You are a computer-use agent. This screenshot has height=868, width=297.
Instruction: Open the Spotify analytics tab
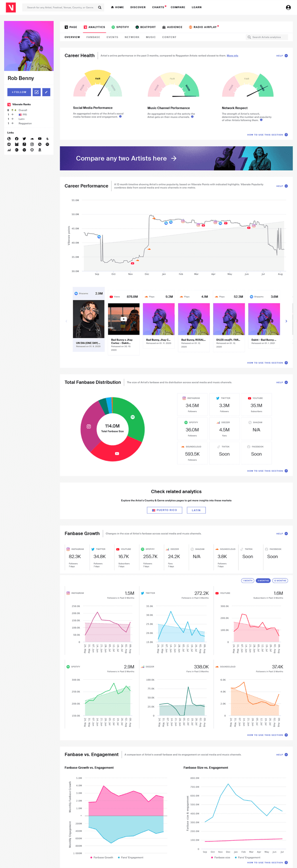tap(120, 27)
